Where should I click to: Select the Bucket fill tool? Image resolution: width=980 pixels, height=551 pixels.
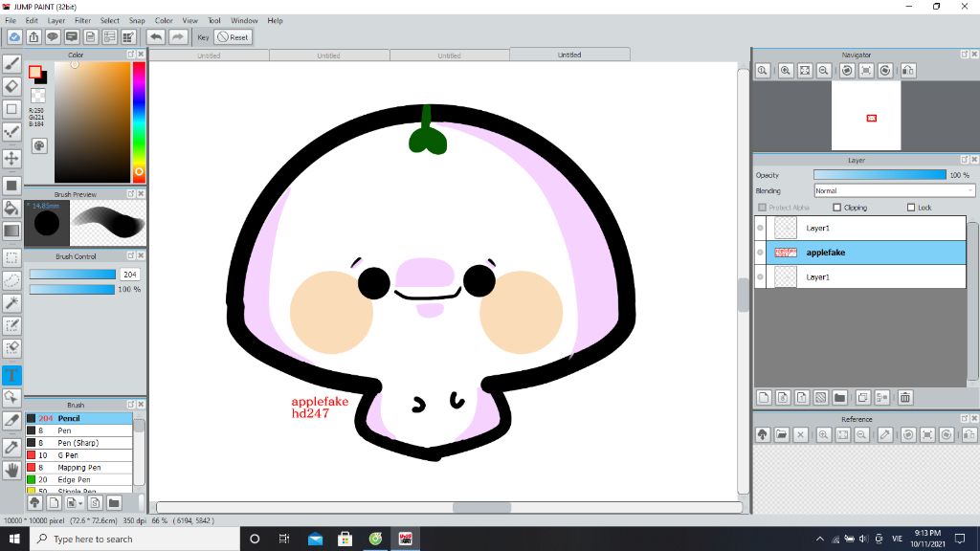(x=11, y=208)
